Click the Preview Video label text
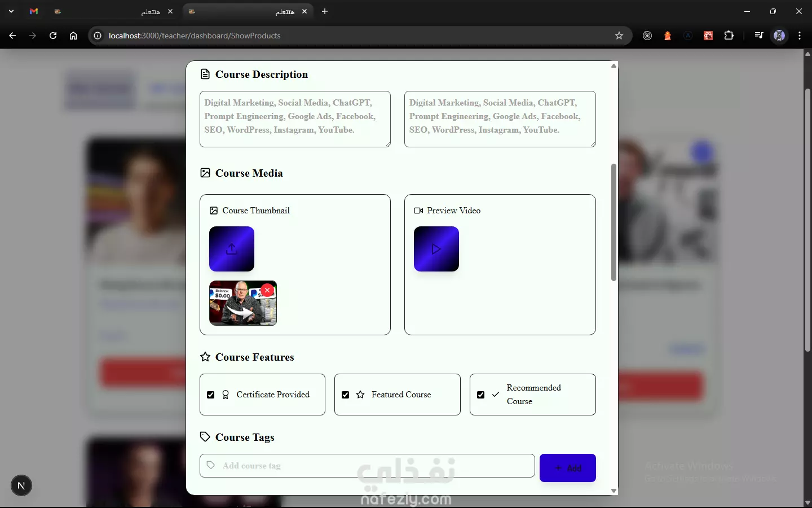The width and height of the screenshot is (812, 508). [454, 211]
